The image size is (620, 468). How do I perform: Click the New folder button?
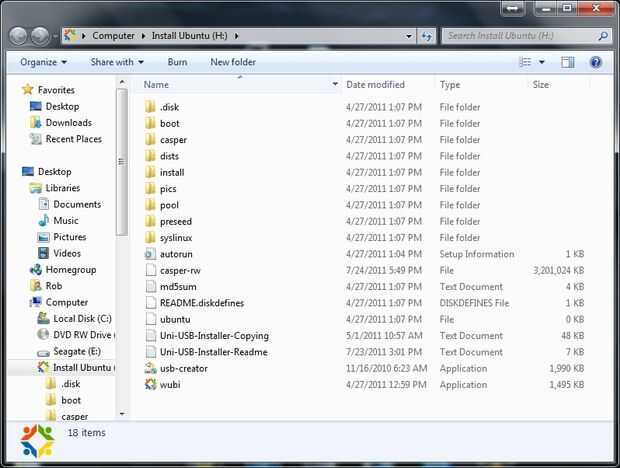[x=233, y=62]
